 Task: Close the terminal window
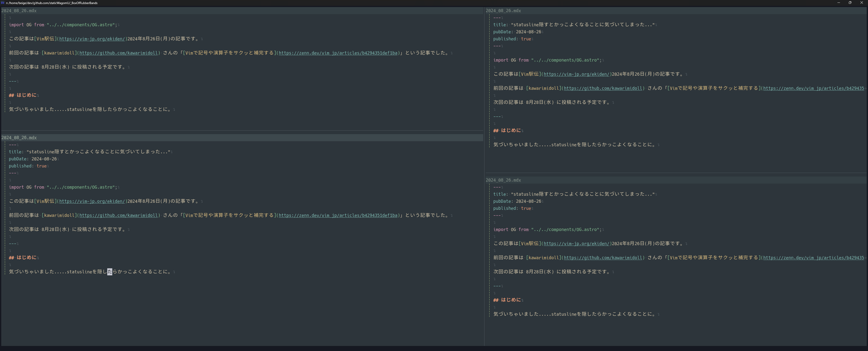coord(862,3)
